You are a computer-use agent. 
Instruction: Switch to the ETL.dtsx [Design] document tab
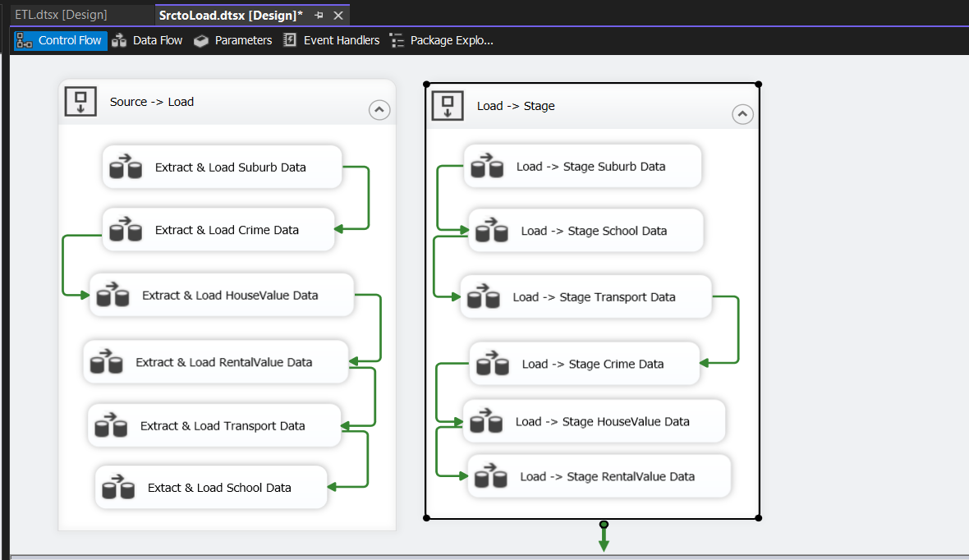pos(61,15)
